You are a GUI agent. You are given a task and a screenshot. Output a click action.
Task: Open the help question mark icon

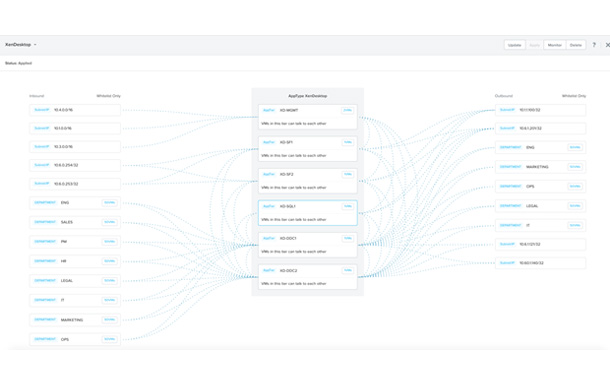pyautogui.click(x=594, y=45)
